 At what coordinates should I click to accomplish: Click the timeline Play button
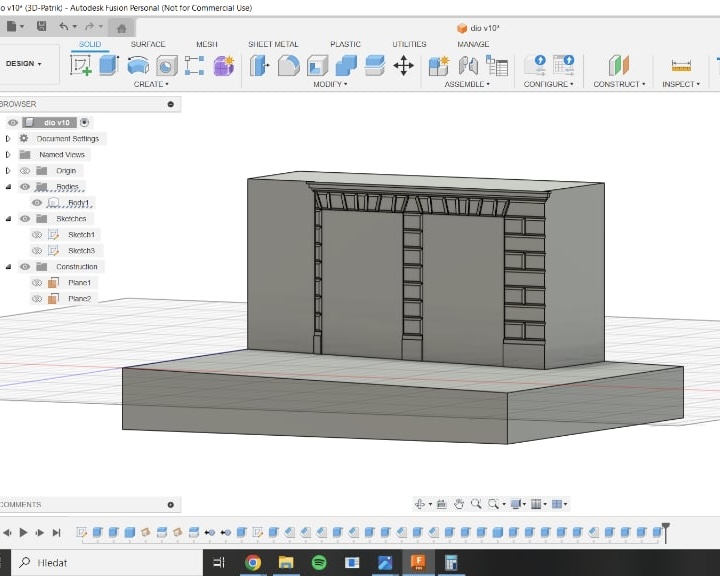point(23,532)
